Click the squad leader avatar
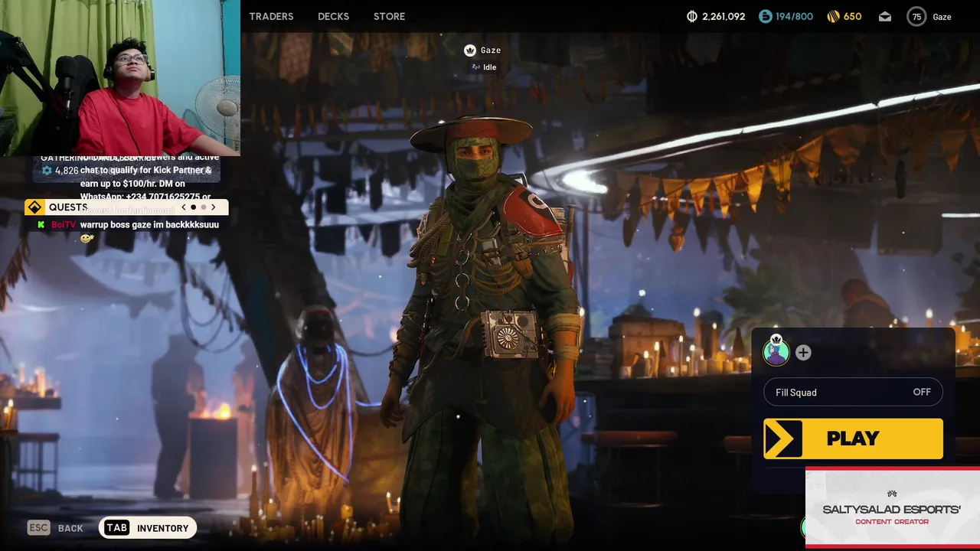The height and width of the screenshot is (551, 980). [776, 351]
